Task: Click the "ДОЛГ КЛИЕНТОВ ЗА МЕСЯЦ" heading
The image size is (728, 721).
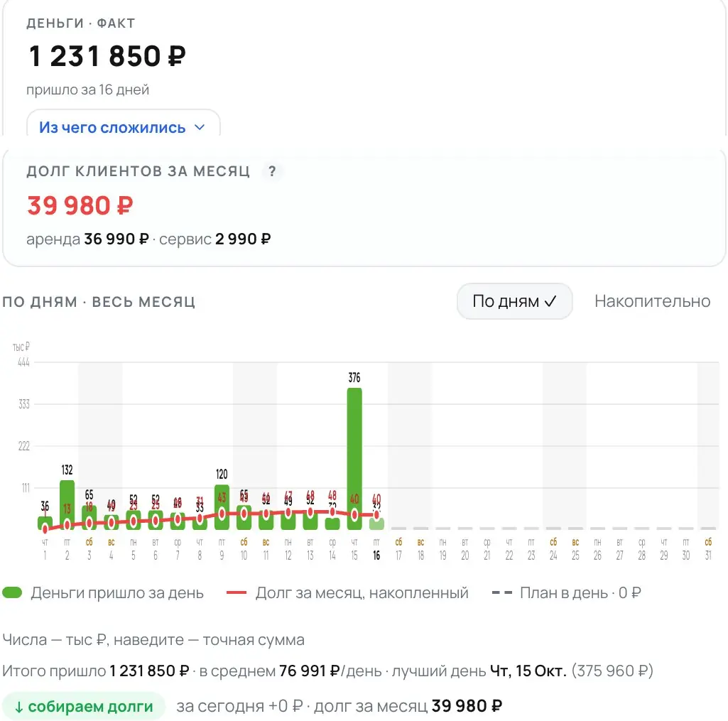Action: 138,171
